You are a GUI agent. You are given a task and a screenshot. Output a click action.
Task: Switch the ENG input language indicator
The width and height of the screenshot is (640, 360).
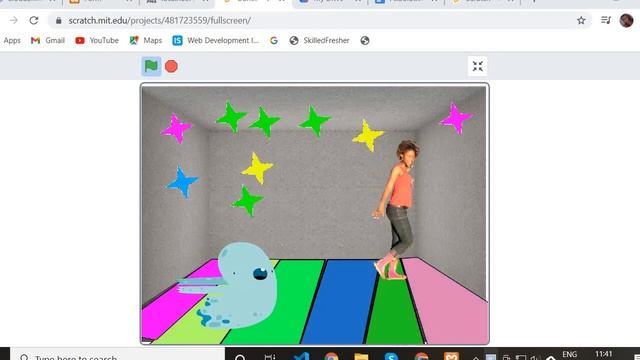pyautogui.click(x=570, y=354)
